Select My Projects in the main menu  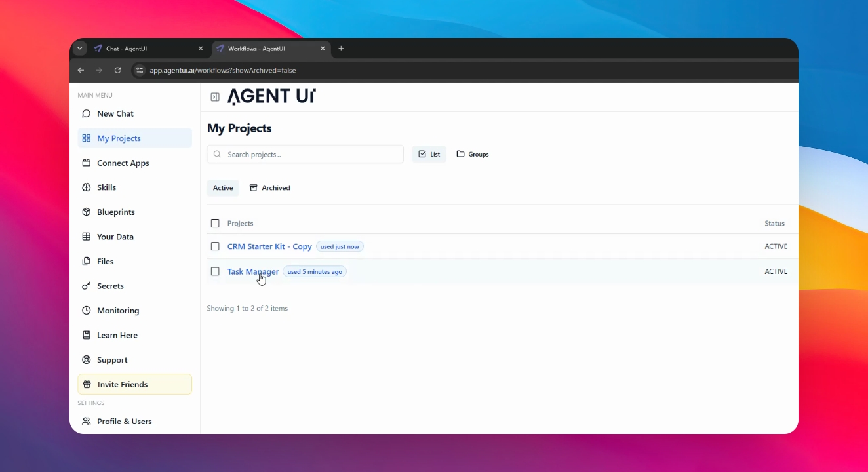pos(134,138)
